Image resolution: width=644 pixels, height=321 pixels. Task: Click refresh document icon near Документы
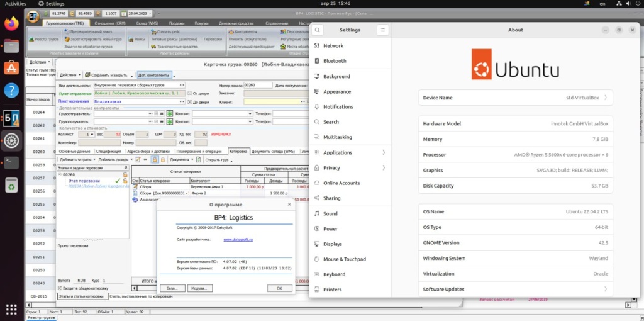pyautogui.click(x=199, y=159)
